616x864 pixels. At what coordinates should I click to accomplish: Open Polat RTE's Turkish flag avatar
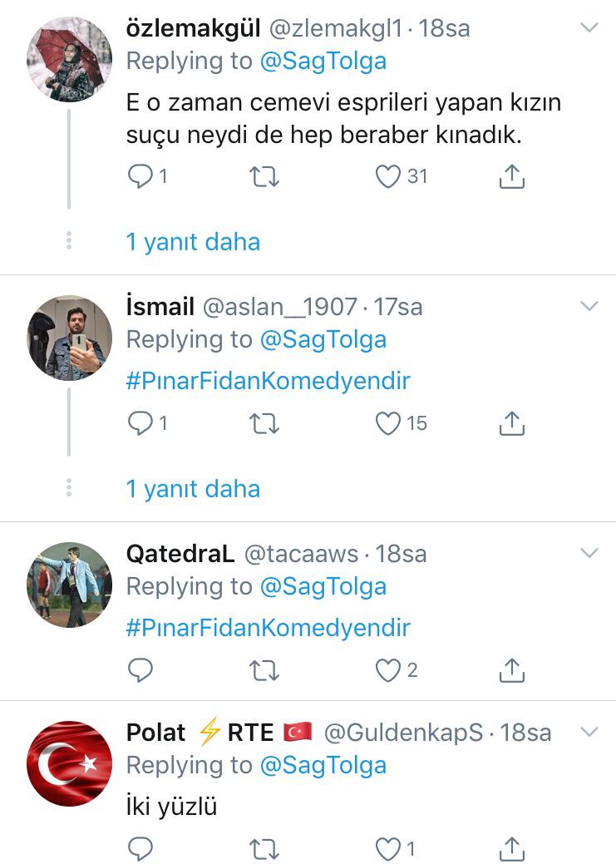coord(69,763)
